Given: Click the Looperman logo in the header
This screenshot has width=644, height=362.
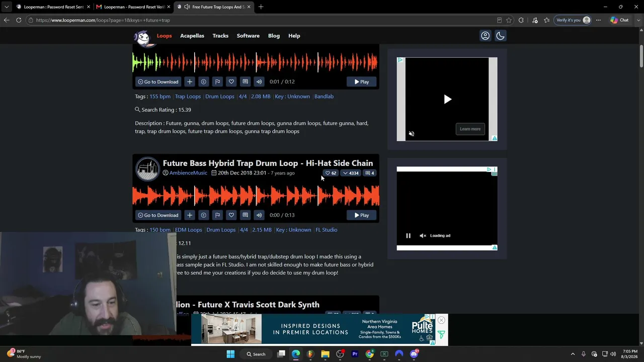Looking at the screenshot, I should pos(143,38).
